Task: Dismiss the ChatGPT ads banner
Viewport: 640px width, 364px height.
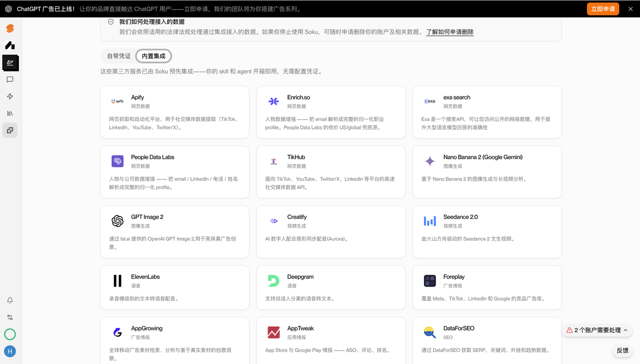Action: pyautogui.click(x=630, y=9)
